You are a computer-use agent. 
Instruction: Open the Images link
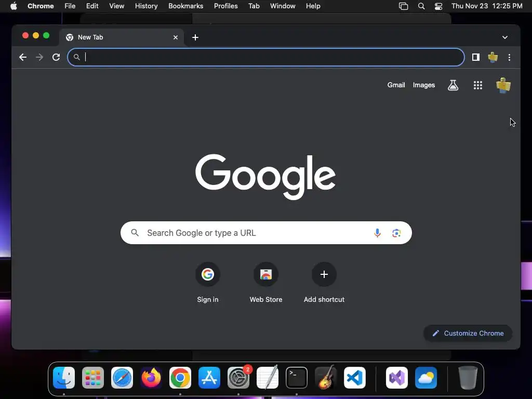(424, 85)
